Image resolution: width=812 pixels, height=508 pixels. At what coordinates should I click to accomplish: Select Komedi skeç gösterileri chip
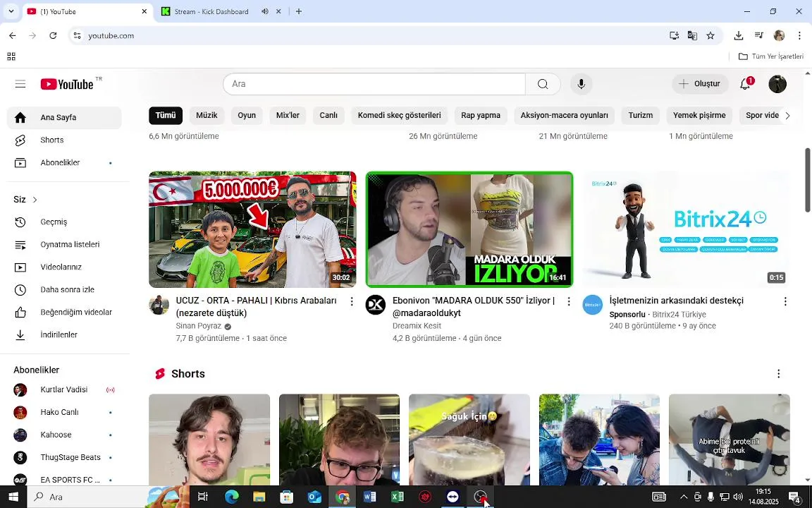399,116
